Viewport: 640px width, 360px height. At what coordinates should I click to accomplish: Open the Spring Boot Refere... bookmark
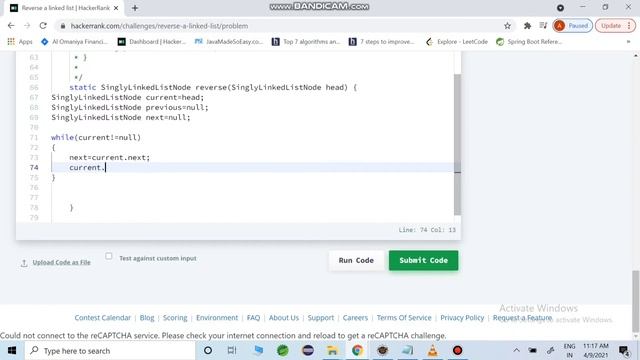pos(529,42)
